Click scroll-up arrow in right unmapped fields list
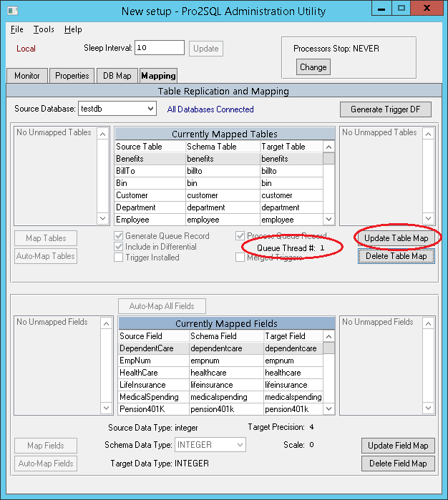This screenshot has height=500, width=448. tap(428, 323)
